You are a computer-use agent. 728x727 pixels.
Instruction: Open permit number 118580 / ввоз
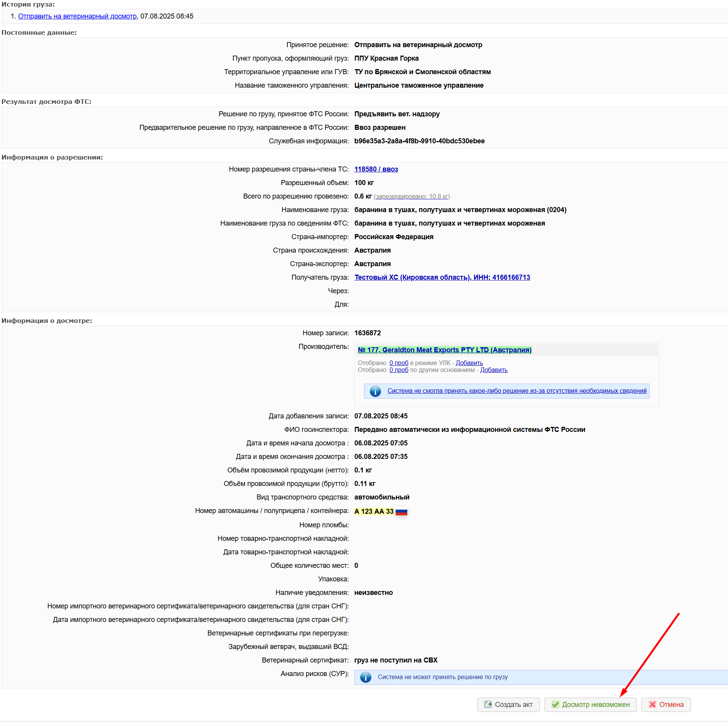376,169
